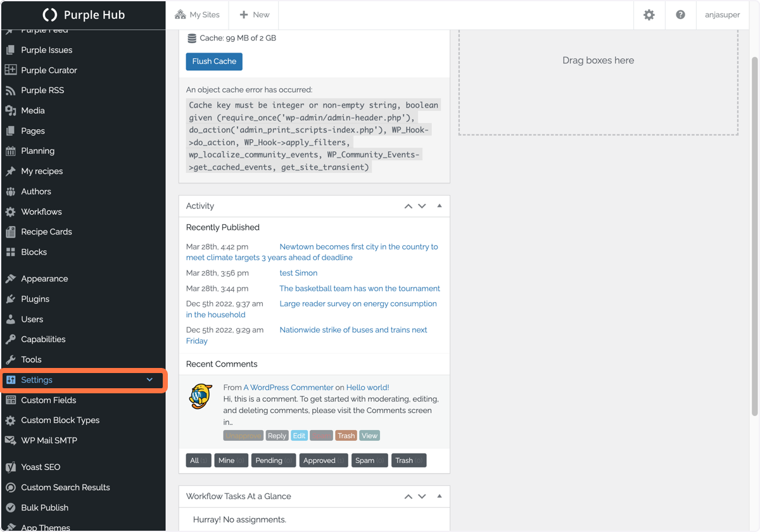Click 'Hurray! No assignments.' text
This screenshot has height=532, width=760.
pos(239,519)
